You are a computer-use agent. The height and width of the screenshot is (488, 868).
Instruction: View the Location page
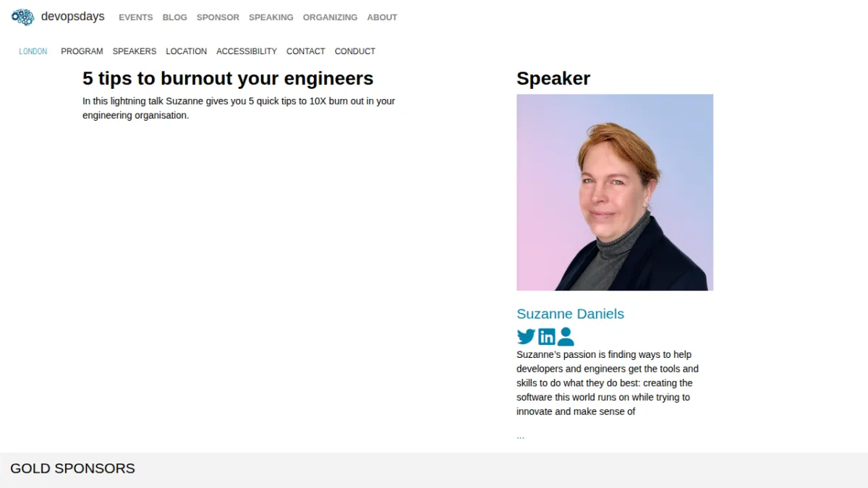186,51
